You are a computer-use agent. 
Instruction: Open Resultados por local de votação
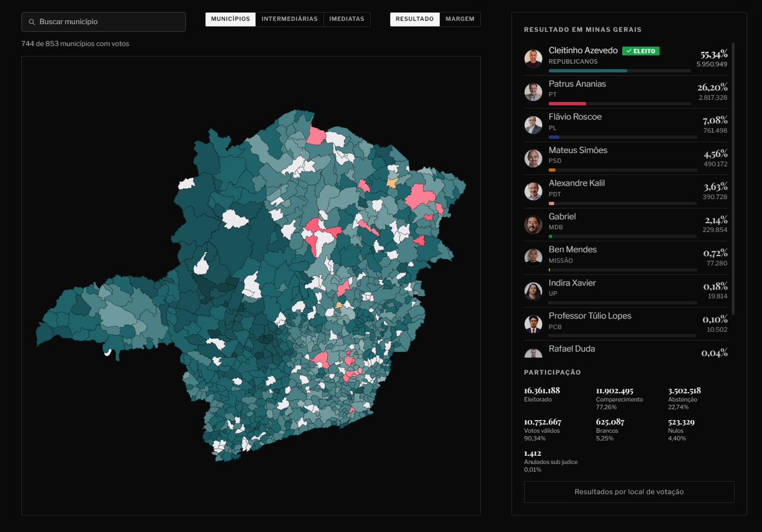(x=629, y=492)
